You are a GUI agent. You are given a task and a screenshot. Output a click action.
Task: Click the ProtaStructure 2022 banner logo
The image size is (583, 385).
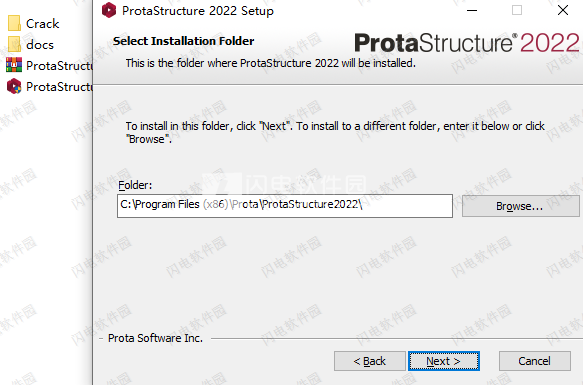pos(466,43)
